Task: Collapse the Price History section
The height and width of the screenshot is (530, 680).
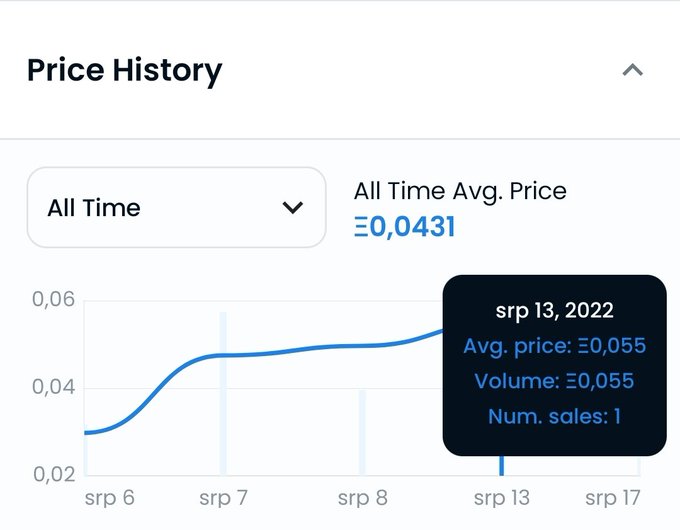Action: coord(632,71)
